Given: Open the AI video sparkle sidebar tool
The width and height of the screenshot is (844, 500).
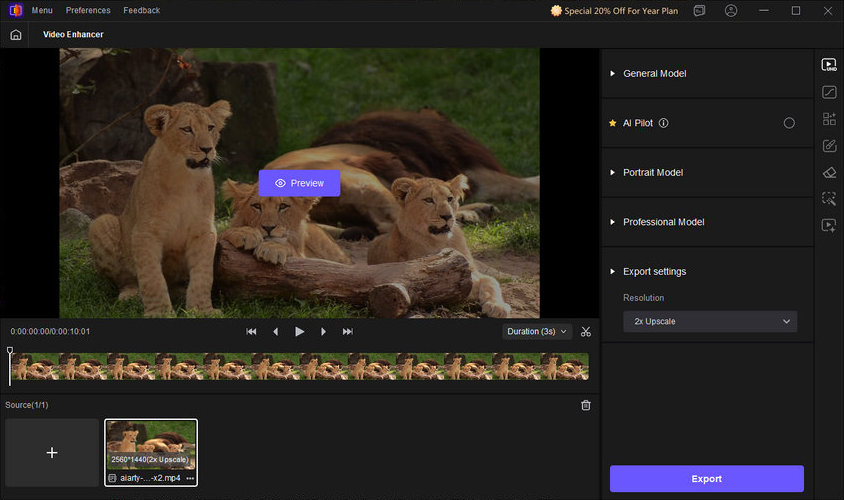Looking at the screenshot, I should (829, 225).
